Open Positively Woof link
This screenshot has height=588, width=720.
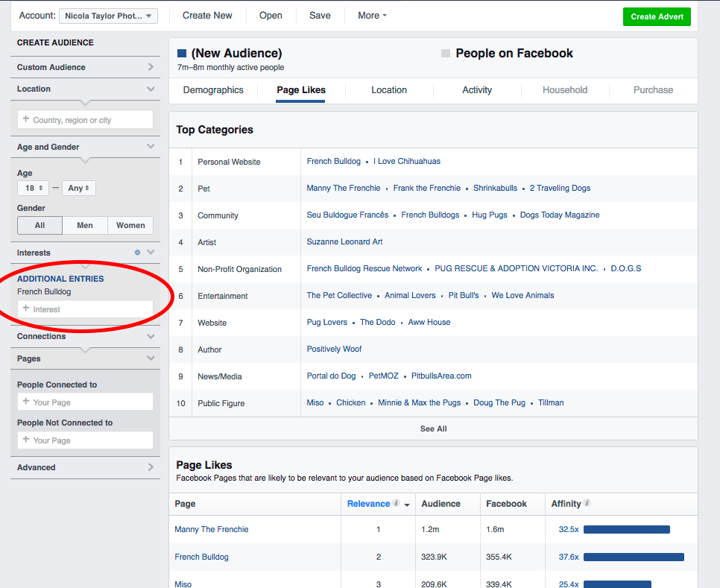click(x=334, y=349)
